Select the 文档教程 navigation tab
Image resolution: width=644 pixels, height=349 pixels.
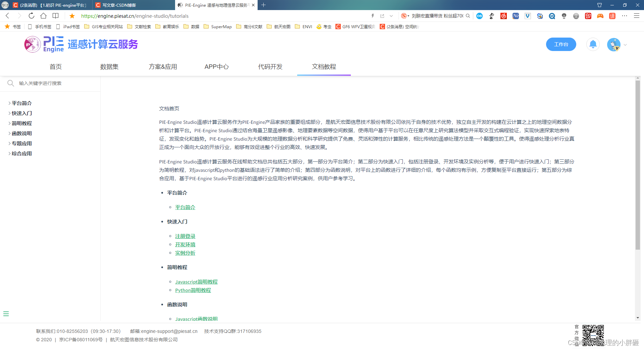click(x=324, y=67)
